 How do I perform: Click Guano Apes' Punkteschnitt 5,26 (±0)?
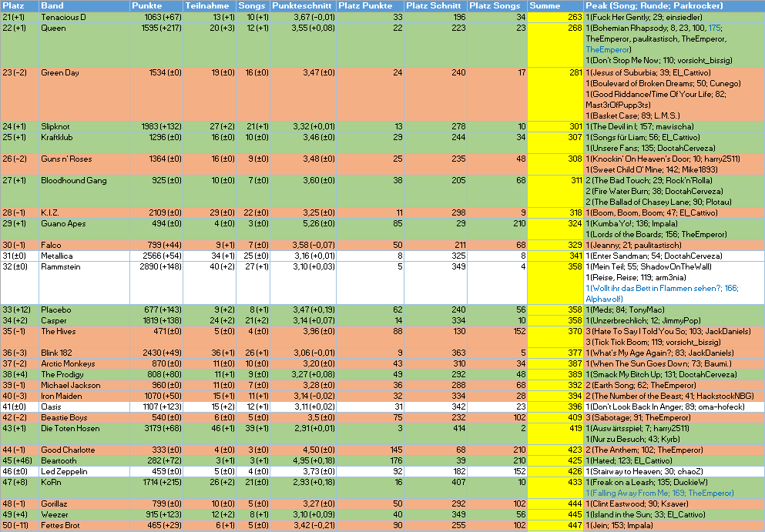(x=303, y=229)
